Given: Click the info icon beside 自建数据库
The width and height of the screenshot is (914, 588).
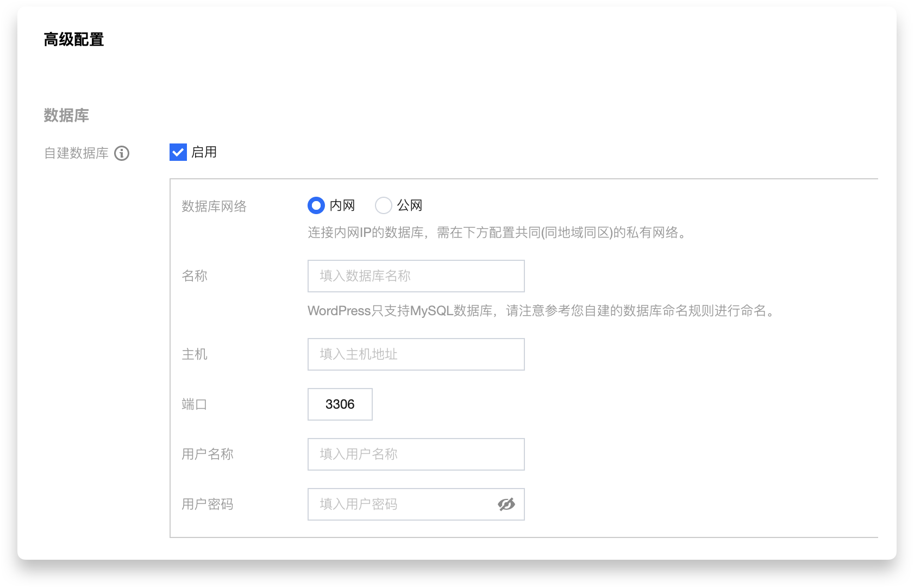Looking at the screenshot, I should pos(122,153).
